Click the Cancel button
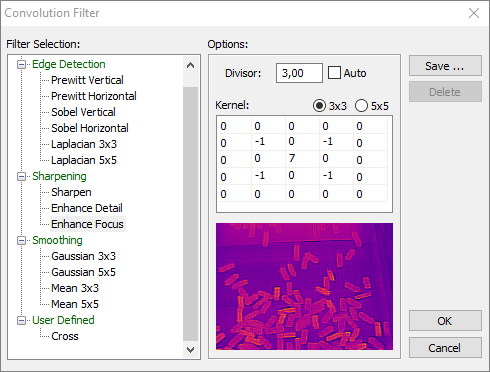490x372 pixels. [445, 348]
